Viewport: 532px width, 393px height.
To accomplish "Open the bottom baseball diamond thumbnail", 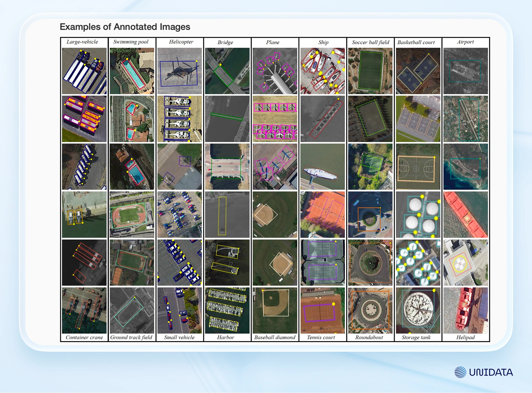I will (x=275, y=311).
